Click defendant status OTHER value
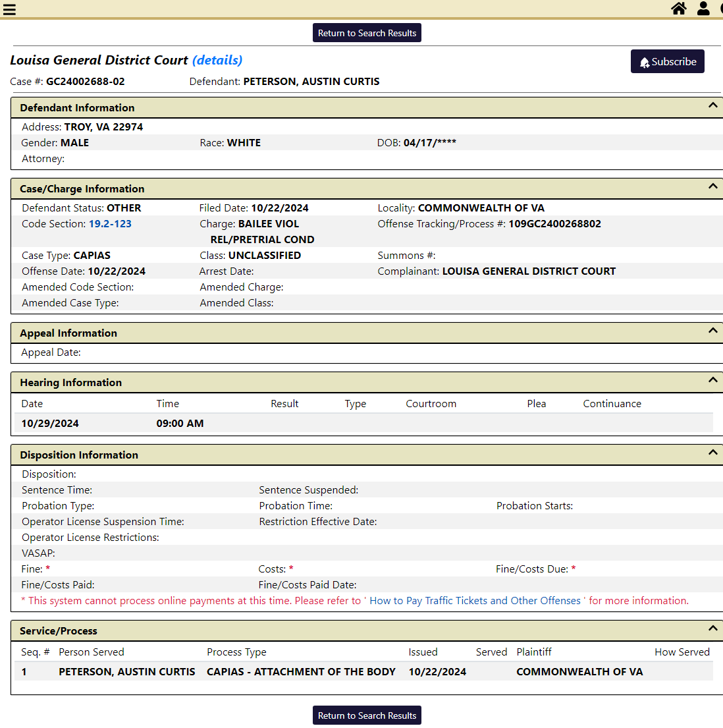723x728 pixels. (x=124, y=208)
